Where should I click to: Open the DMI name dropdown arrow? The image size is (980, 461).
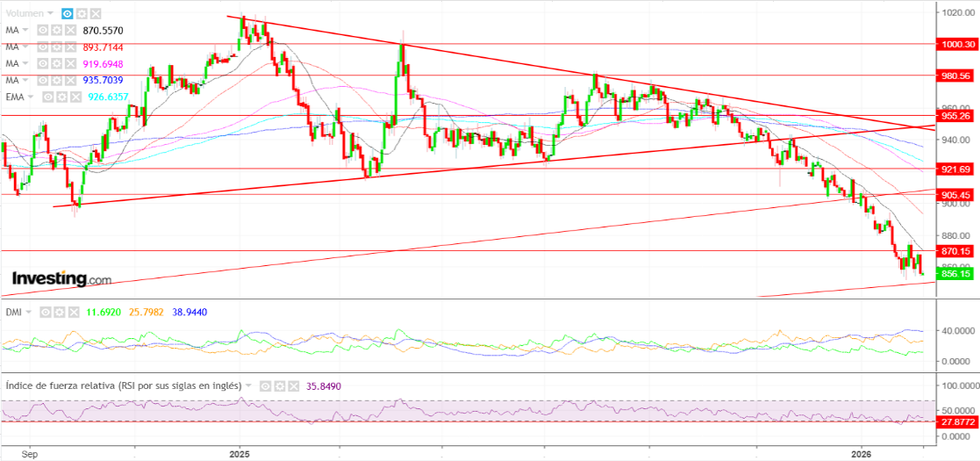click(x=28, y=312)
